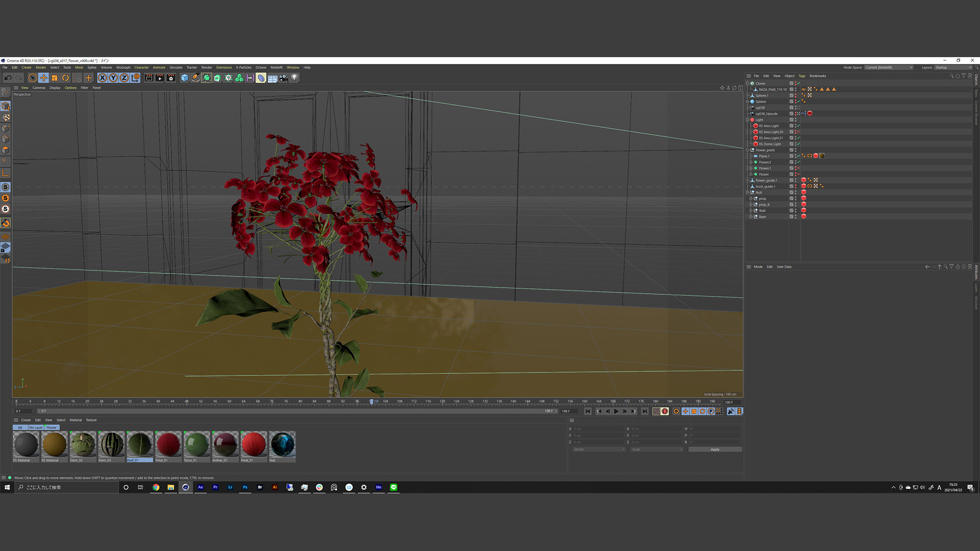Select the Move tool in toolbar
This screenshot has width=980, height=551.
43,78
